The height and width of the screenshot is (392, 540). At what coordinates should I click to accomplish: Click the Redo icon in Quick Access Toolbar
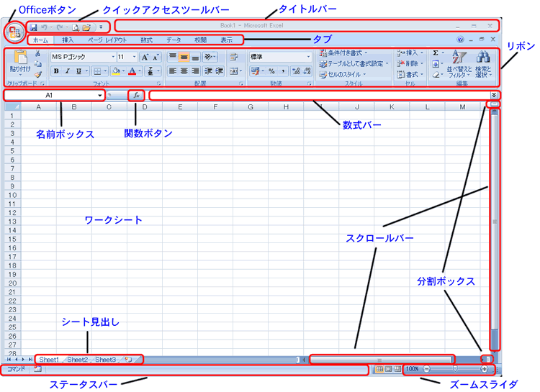pyautogui.click(x=60, y=27)
